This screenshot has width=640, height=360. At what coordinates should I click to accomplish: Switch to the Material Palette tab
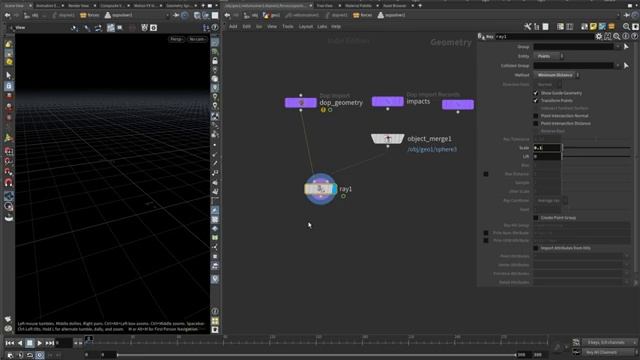coord(358,6)
